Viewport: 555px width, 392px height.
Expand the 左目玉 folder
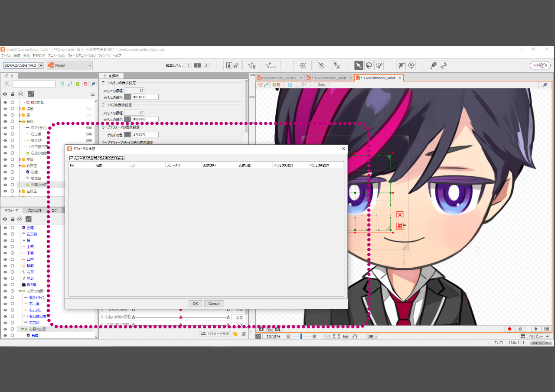[x=20, y=191]
